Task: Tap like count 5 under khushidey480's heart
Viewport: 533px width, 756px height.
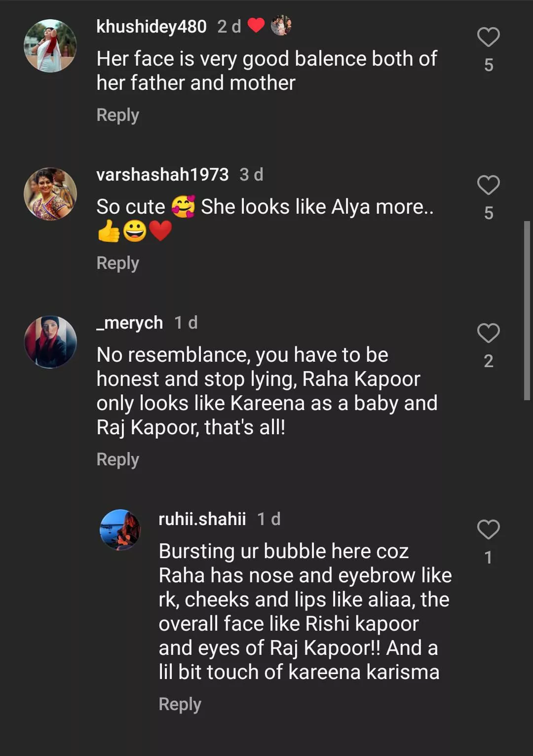Action: coord(488,65)
